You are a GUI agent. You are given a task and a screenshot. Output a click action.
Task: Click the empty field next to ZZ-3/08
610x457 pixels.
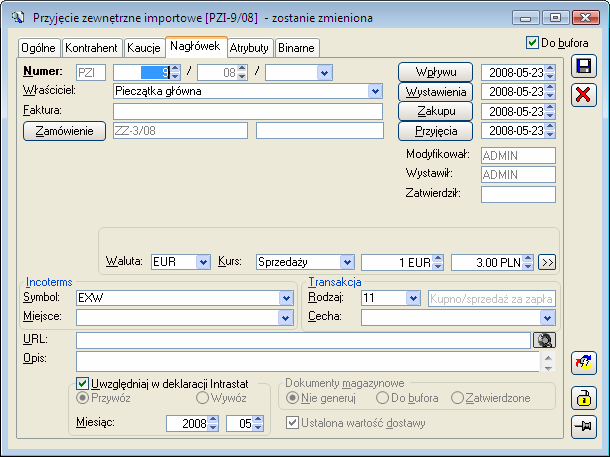(x=320, y=131)
